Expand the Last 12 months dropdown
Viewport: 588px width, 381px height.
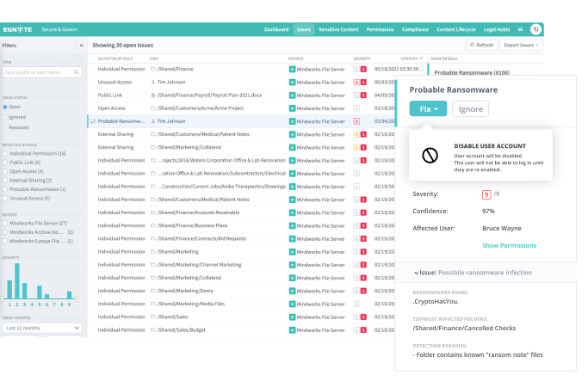pos(42,328)
